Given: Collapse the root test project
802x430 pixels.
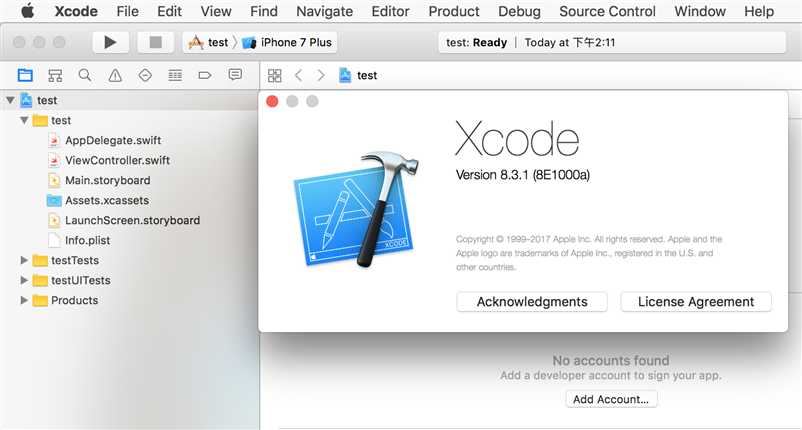Looking at the screenshot, I should pyautogui.click(x=10, y=100).
